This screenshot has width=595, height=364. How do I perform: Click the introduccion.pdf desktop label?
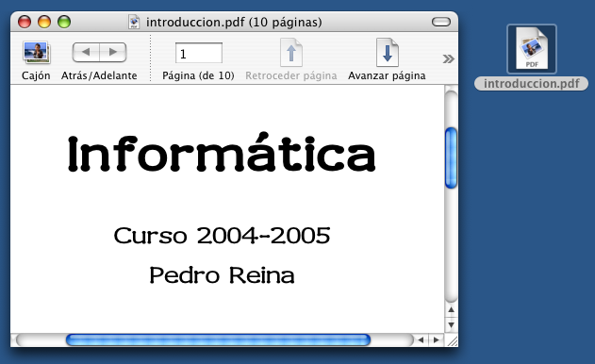(x=531, y=84)
